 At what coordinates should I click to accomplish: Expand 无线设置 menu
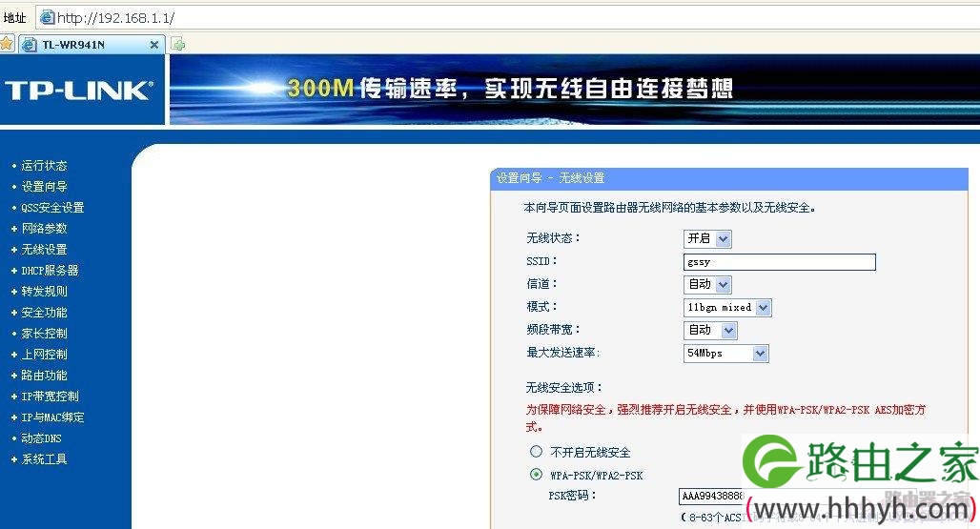[x=44, y=249]
